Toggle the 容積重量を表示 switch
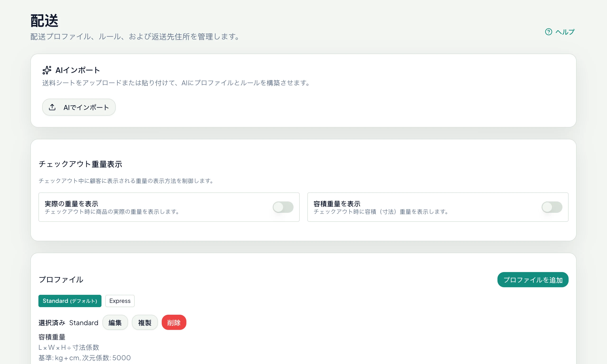The image size is (607, 364). 552,207
